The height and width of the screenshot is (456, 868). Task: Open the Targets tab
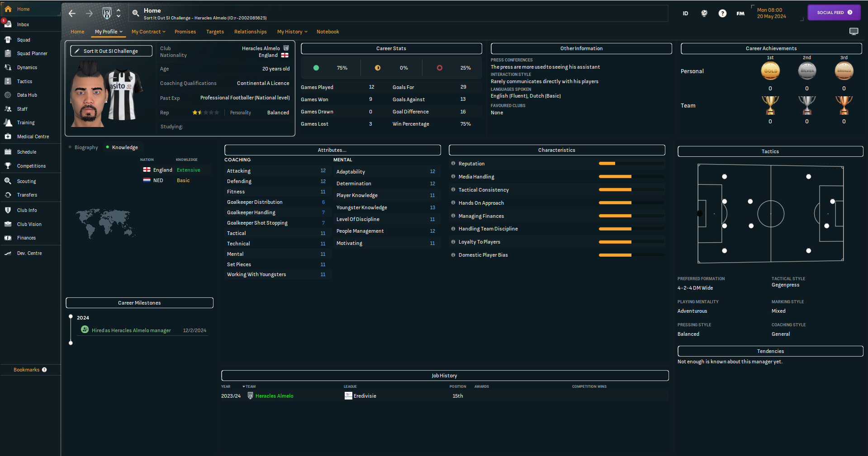(215, 32)
